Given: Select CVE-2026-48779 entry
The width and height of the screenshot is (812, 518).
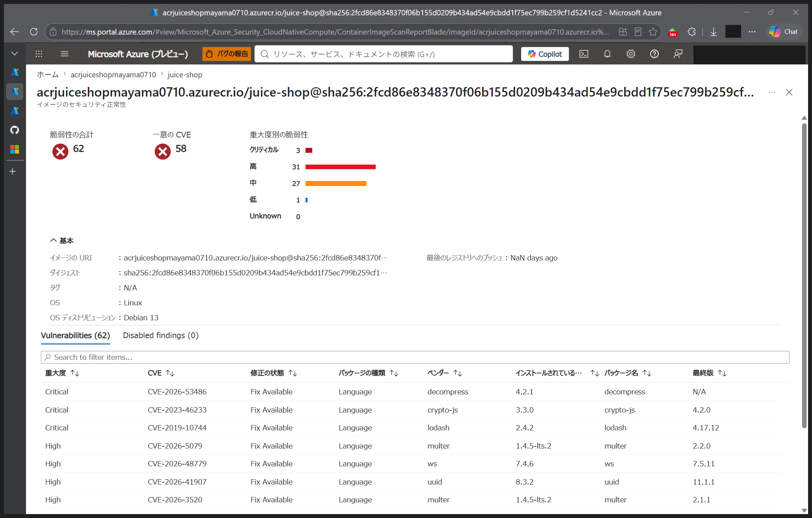Looking at the screenshot, I should [x=412, y=463].
